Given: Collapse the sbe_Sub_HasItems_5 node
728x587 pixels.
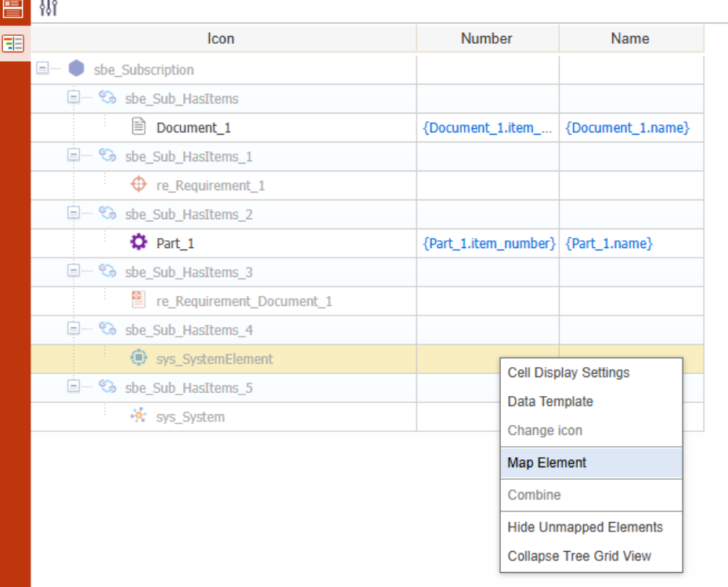Looking at the screenshot, I should coord(74,387).
